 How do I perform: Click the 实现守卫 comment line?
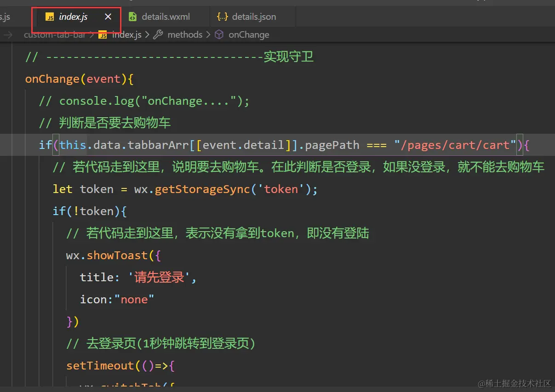coord(169,57)
